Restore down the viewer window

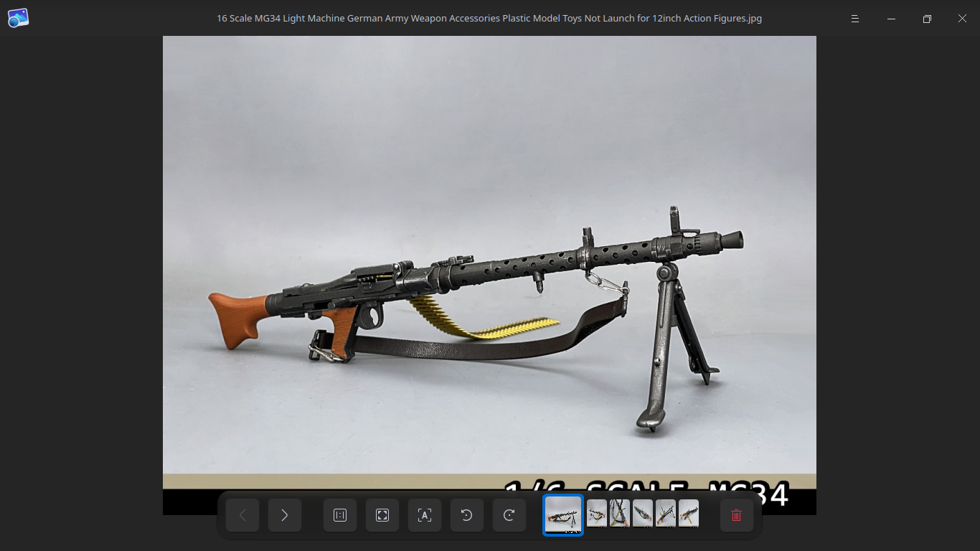(927, 19)
